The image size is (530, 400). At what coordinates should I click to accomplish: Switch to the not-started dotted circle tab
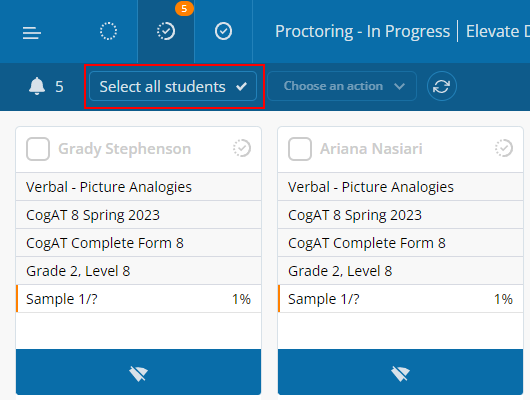pyautogui.click(x=109, y=31)
